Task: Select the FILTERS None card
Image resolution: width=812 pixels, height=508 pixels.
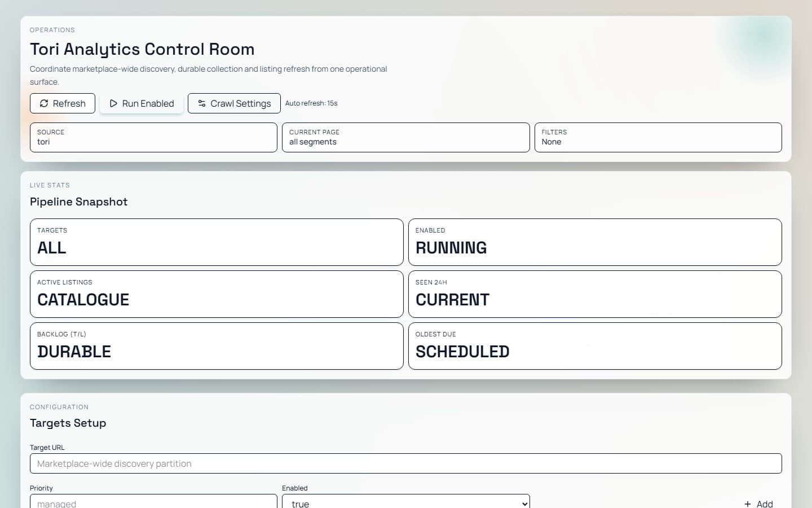Action: click(x=658, y=137)
